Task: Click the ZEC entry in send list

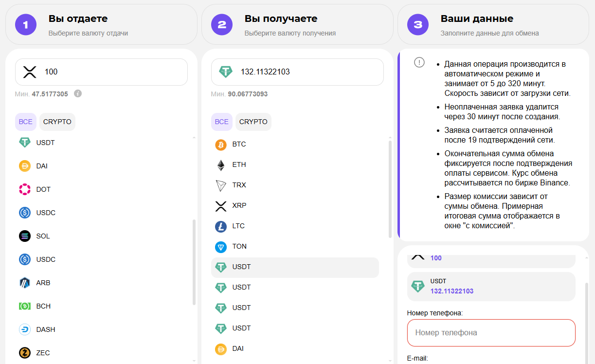Action: click(43, 353)
